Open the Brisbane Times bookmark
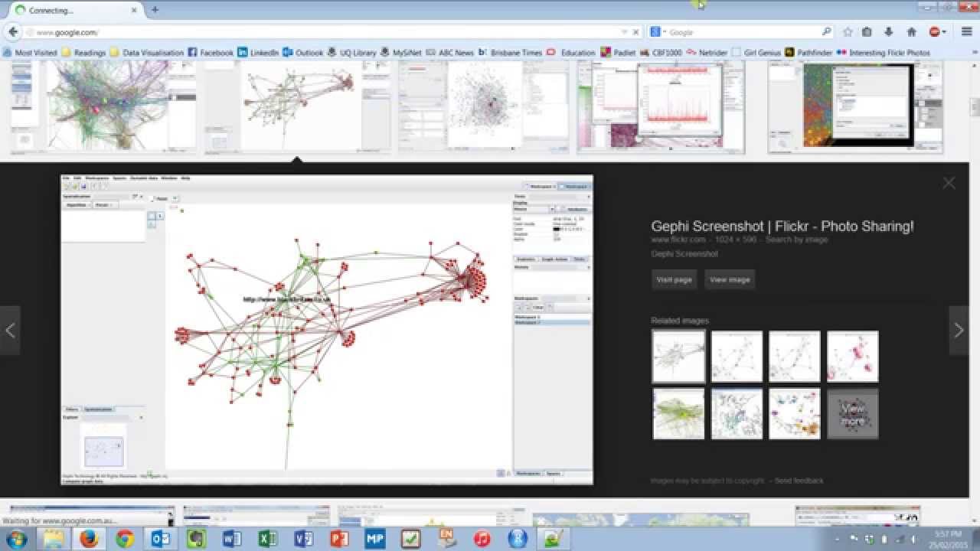 [x=511, y=53]
